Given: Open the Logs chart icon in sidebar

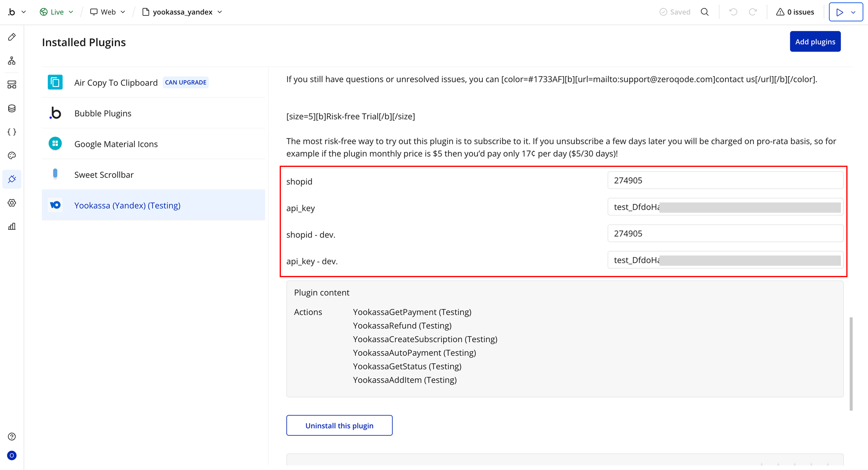Looking at the screenshot, I should (x=12, y=226).
